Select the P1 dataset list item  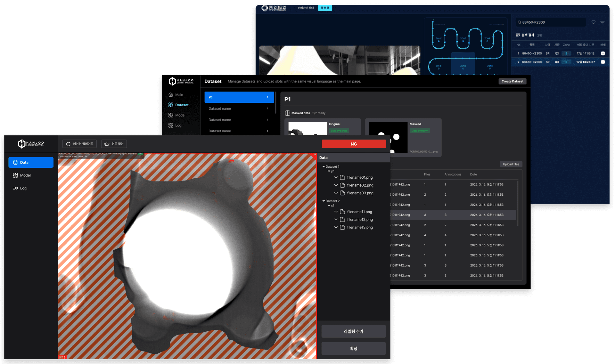239,97
